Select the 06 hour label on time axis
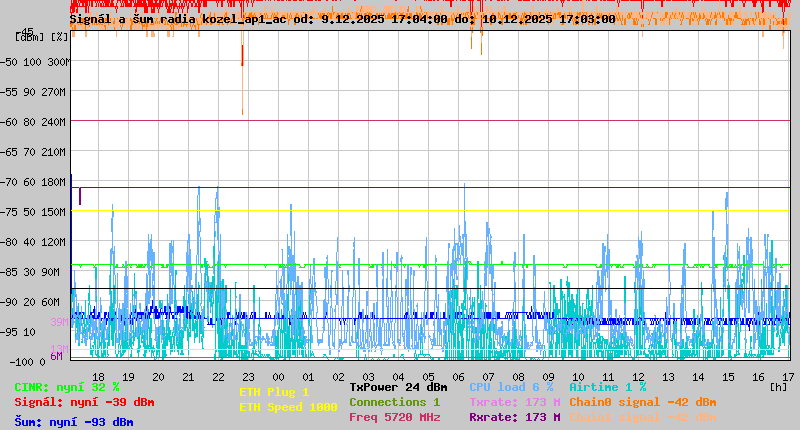Image resolution: width=800 pixels, height=430 pixels. tap(459, 376)
